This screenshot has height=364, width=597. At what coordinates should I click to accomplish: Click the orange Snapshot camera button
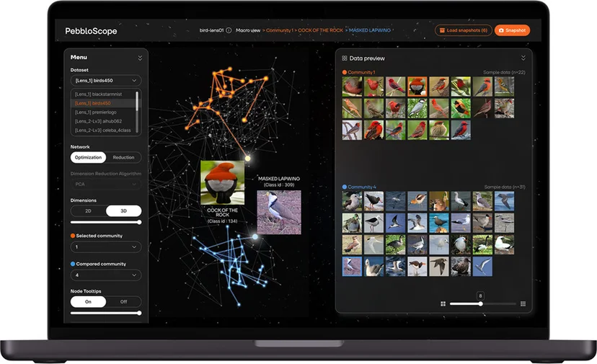pos(512,30)
